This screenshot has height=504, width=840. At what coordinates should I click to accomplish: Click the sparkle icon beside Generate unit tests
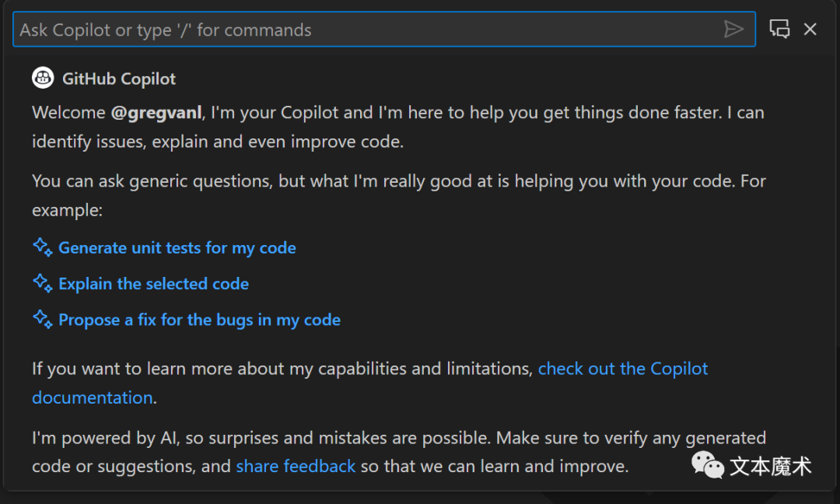pos(43,247)
